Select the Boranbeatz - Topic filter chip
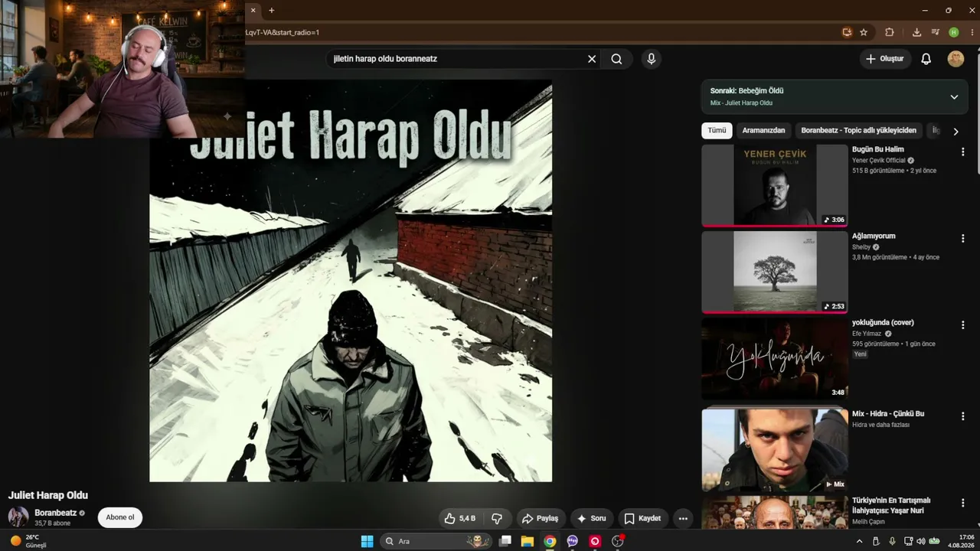 858,131
